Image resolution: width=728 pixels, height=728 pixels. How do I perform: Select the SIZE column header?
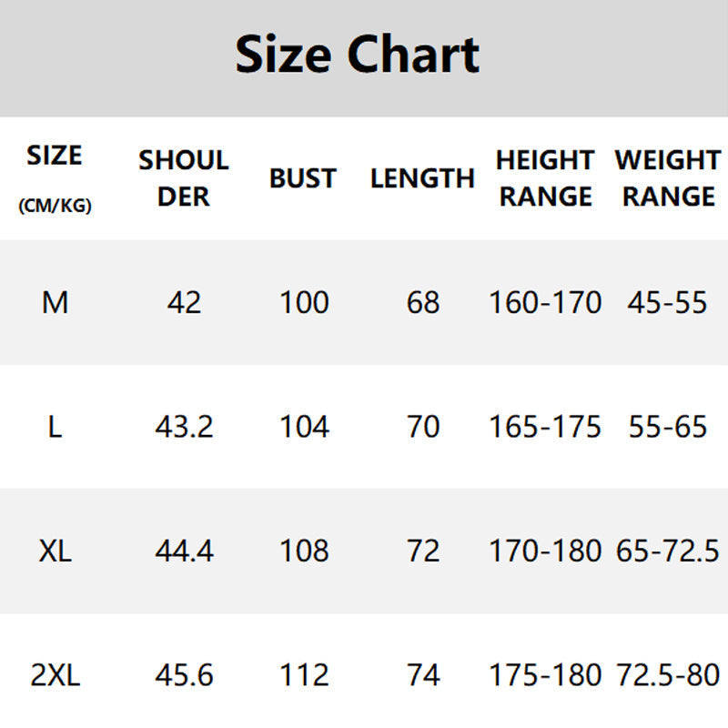55,155
